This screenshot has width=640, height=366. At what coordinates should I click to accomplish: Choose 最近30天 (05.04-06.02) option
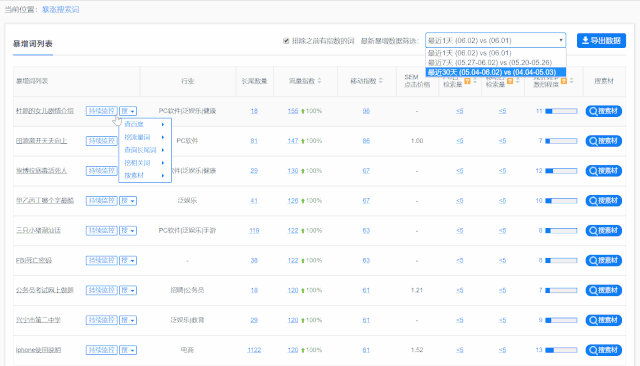point(496,72)
